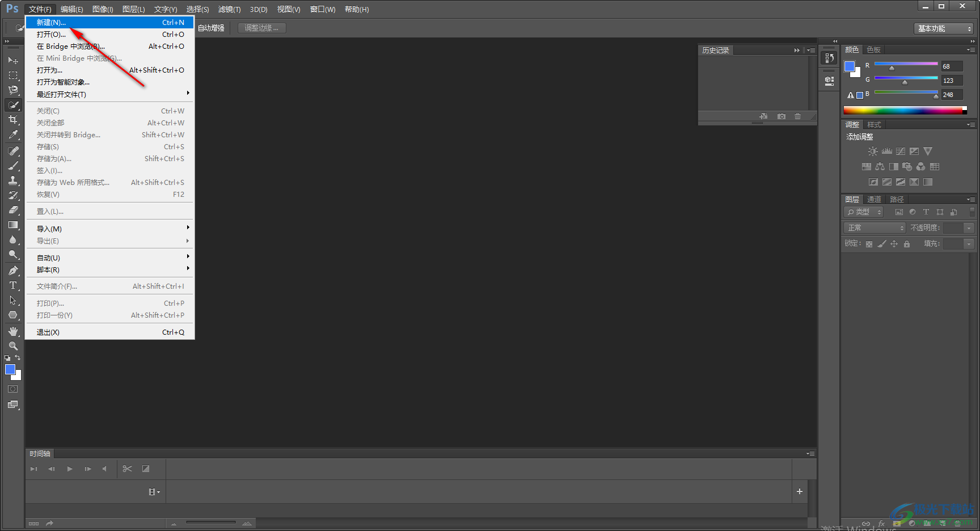Click the foreground color swatch in toolbox

(x=10, y=369)
